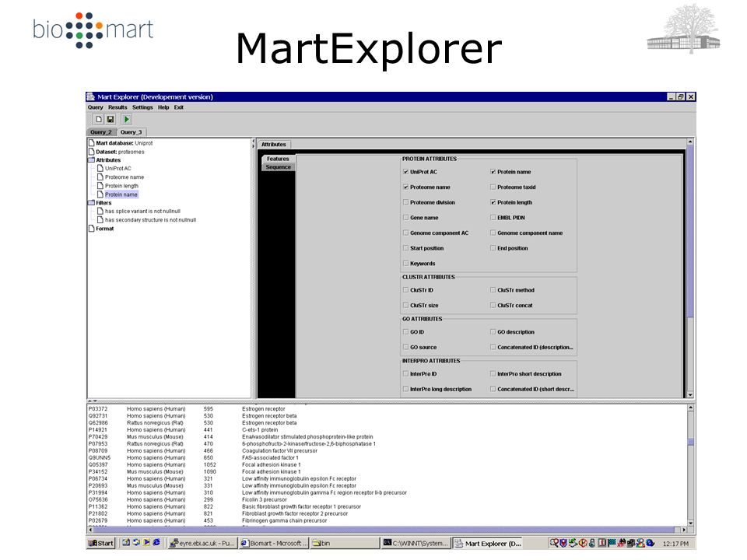The width and height of the screenshot is (747, 560).
Task: Click the page icon beside Format
Action: (x=92, y=229)
